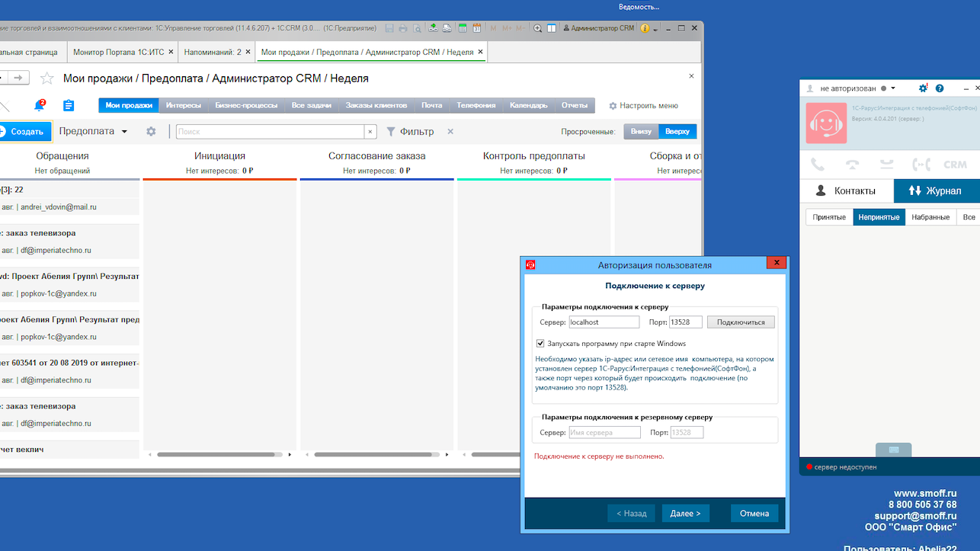This screenshot has height=551, width=980.
Task: Toggle overdue position to Вверху
Action: (677, 132)
